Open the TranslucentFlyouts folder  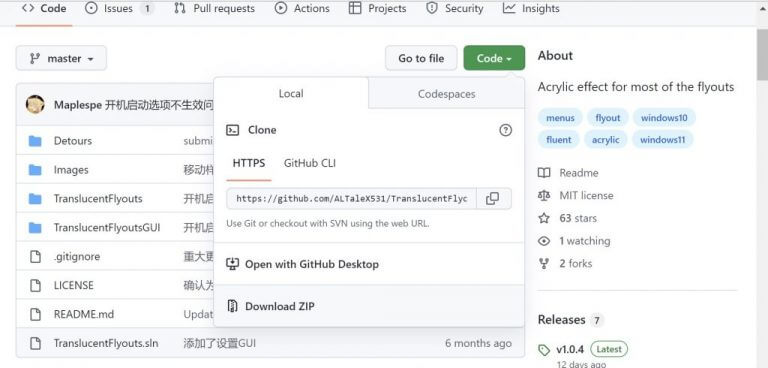pyautogui.click(x=98, y=198)
